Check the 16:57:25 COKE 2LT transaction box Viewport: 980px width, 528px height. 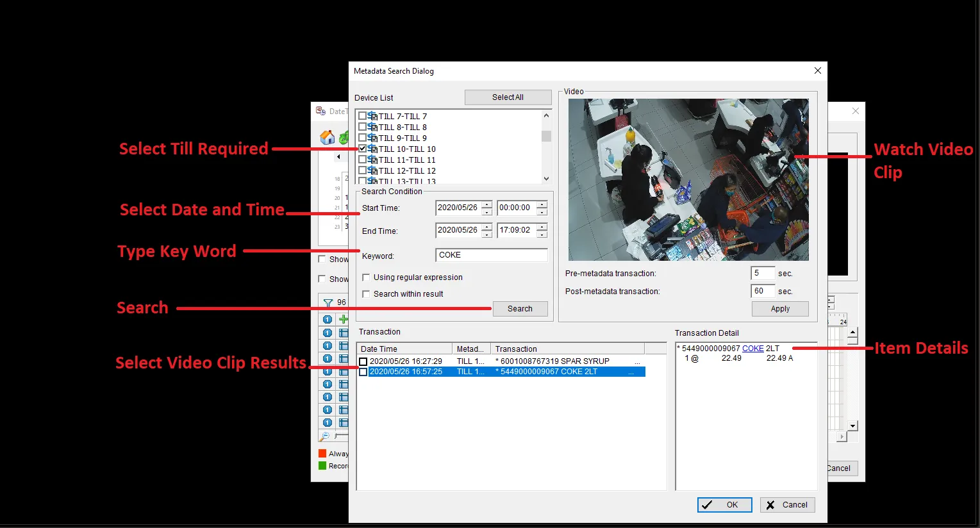point(363,372)
